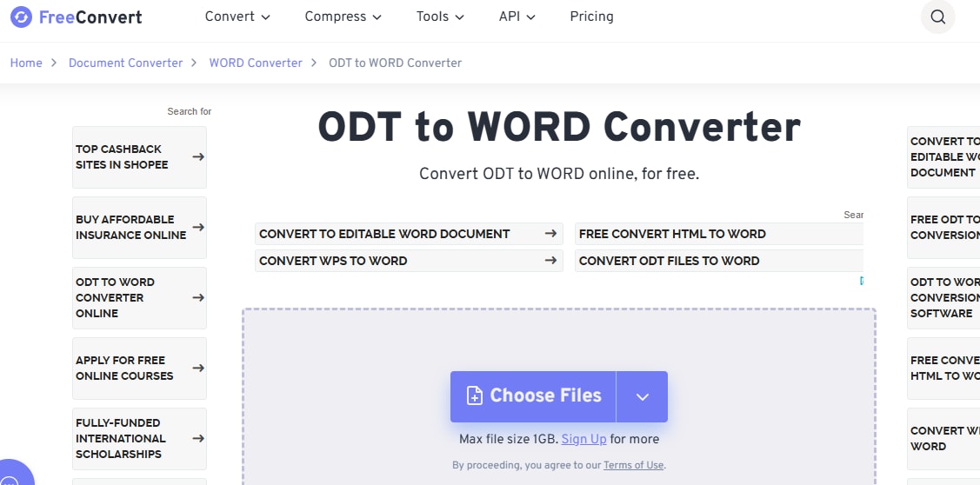Open Convert to Editable Word Document center link
Viewport: 980px width, 485px height.
click(409, 234)
